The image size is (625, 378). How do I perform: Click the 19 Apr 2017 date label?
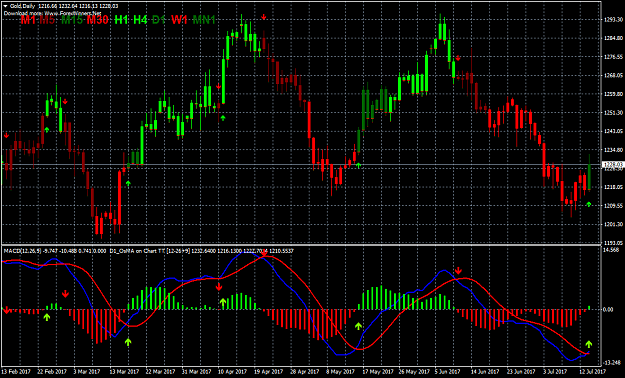click(269, 371)
